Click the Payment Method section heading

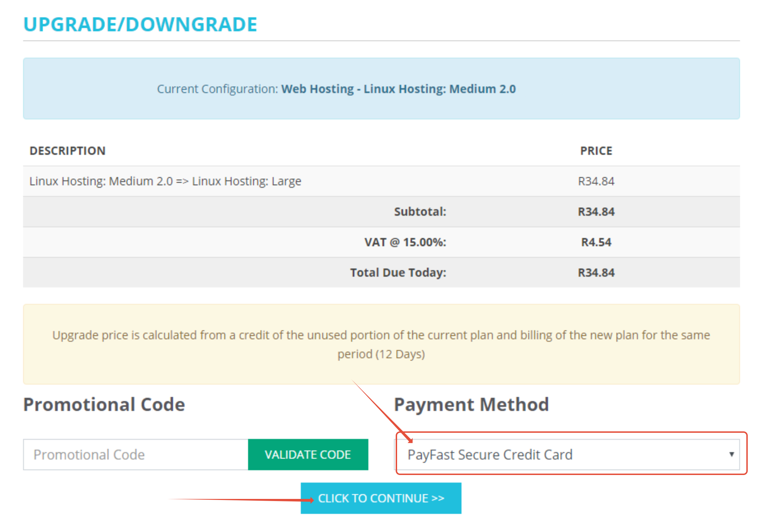tap(471, 404)
